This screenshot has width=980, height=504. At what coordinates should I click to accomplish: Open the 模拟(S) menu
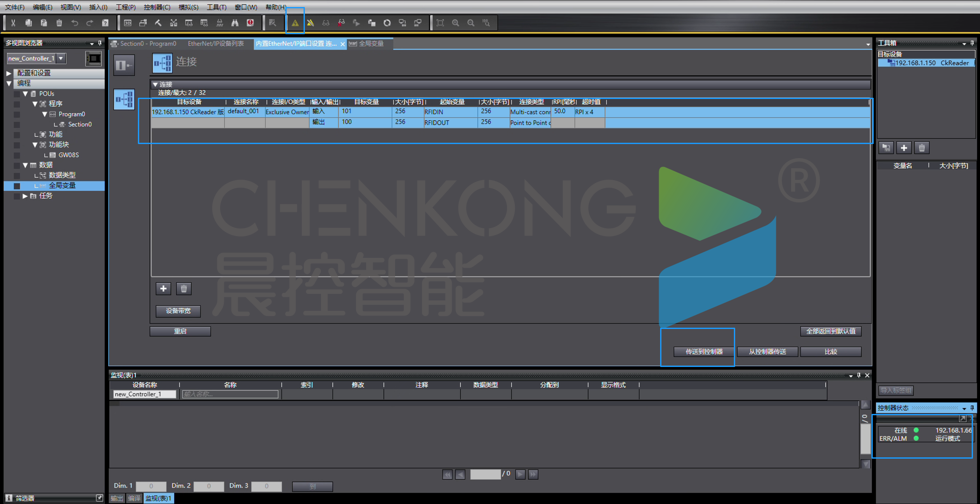pyautogui.click(x=188, y=7)
